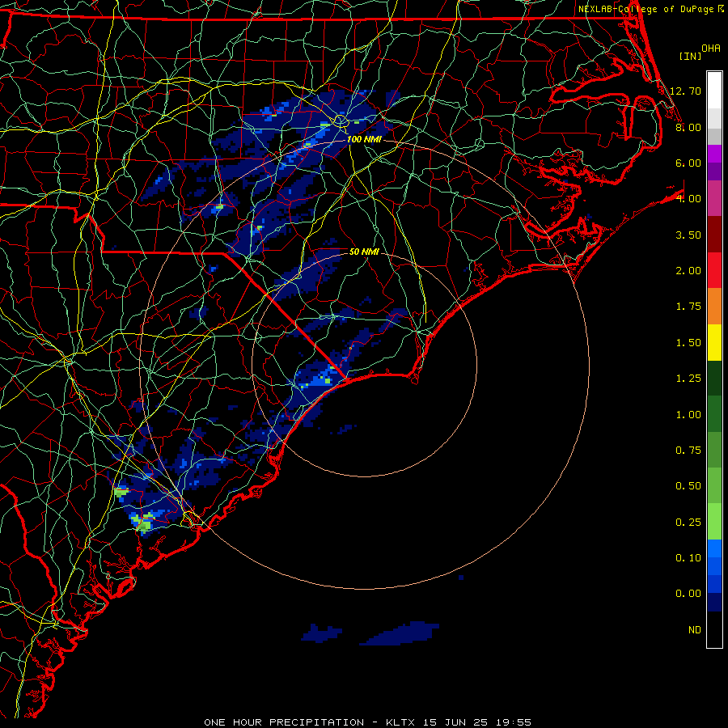The width and height of the screenshot is (728, 728).
Task: Click the ONE HOUR PRECIPITATION caption text
Action: pos(284,722)
